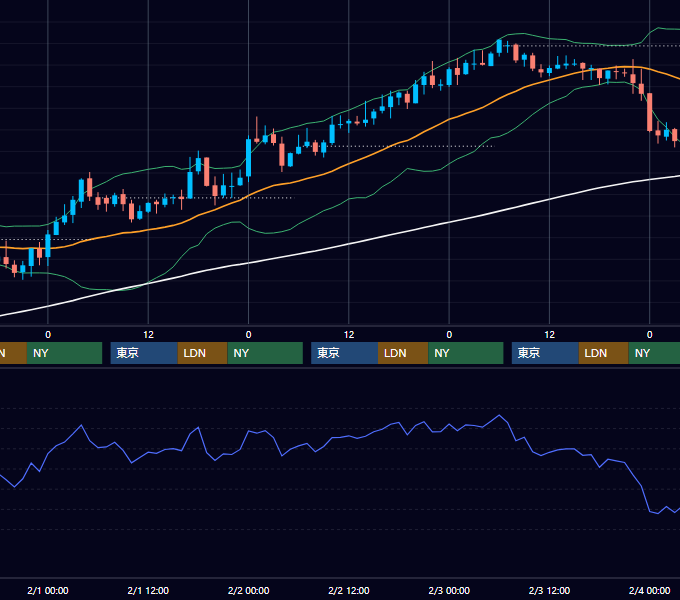Select the LDN session block on 2/2
The width and height of the screenshot is (680, 600).
[x=403, y=353]
